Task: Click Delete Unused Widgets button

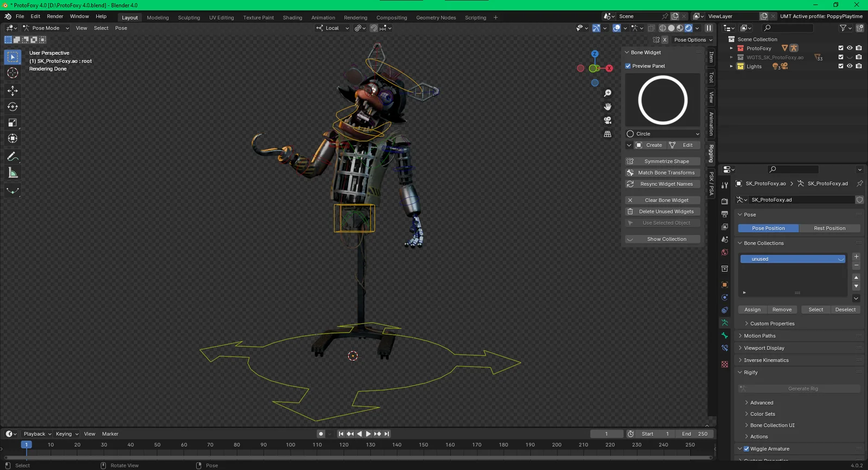Action: click(663, 212)
